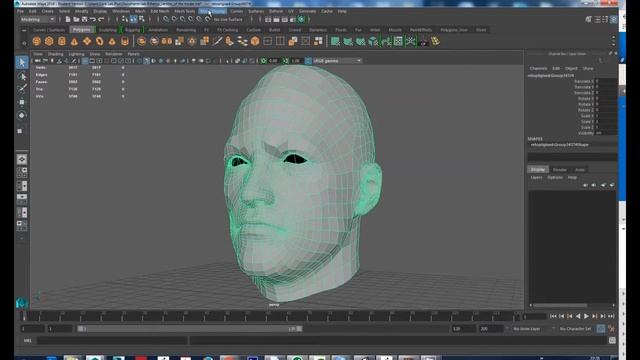This screenshot has height=360, width=640.
Task: Open the Options menu in layer editor
Action: (555, 178)
